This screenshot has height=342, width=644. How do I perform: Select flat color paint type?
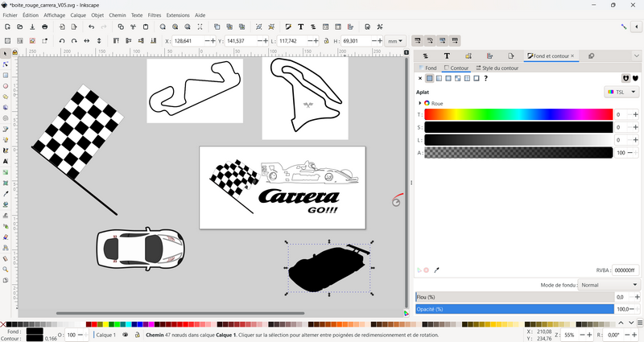(x=430, y=78)
